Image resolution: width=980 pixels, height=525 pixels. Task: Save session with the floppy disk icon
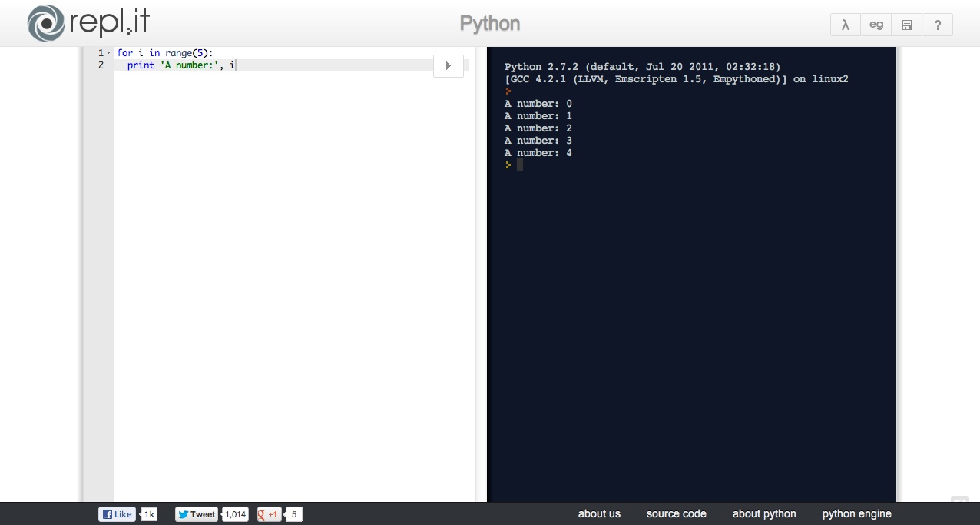pyautogui.click(x=907, y=25)
